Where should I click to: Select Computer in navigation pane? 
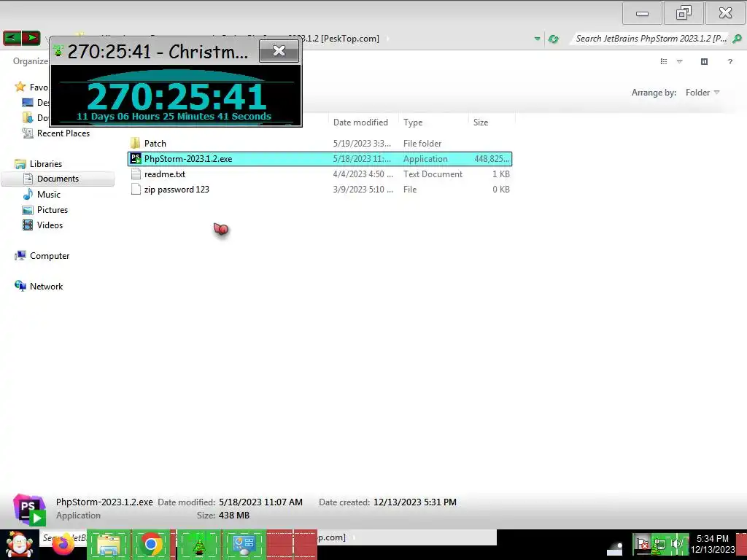[x=50, y=256]
